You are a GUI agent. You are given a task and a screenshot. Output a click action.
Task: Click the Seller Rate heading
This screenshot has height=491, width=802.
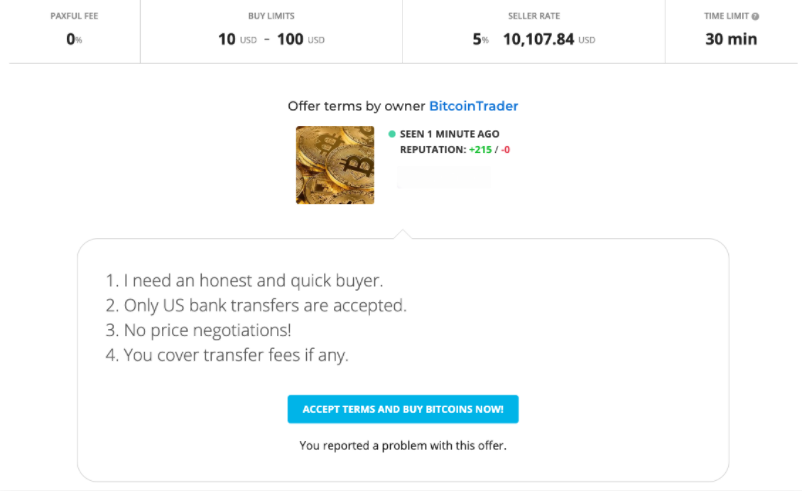(533, 16)
